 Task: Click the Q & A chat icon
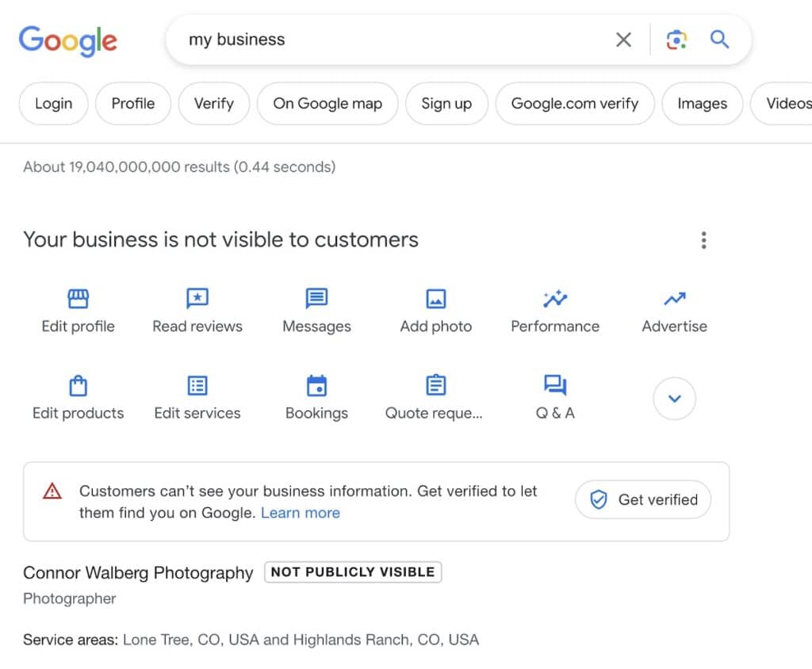pyautogui.click(x=554, y=386)
